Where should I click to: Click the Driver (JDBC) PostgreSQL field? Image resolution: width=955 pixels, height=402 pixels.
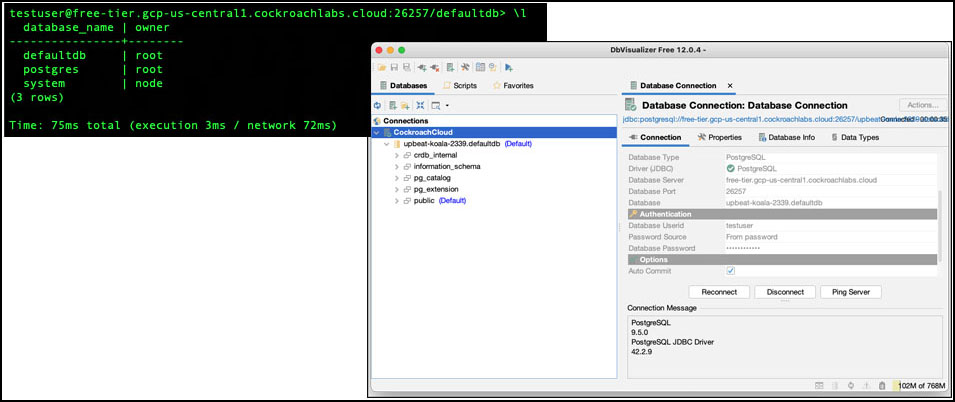coord(830,169)
